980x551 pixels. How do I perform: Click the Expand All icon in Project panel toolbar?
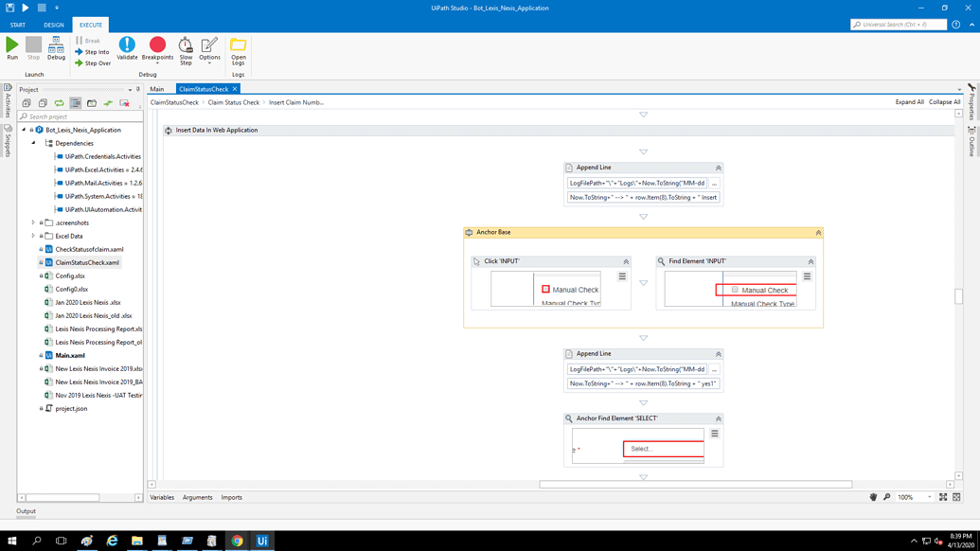(27, 103)
